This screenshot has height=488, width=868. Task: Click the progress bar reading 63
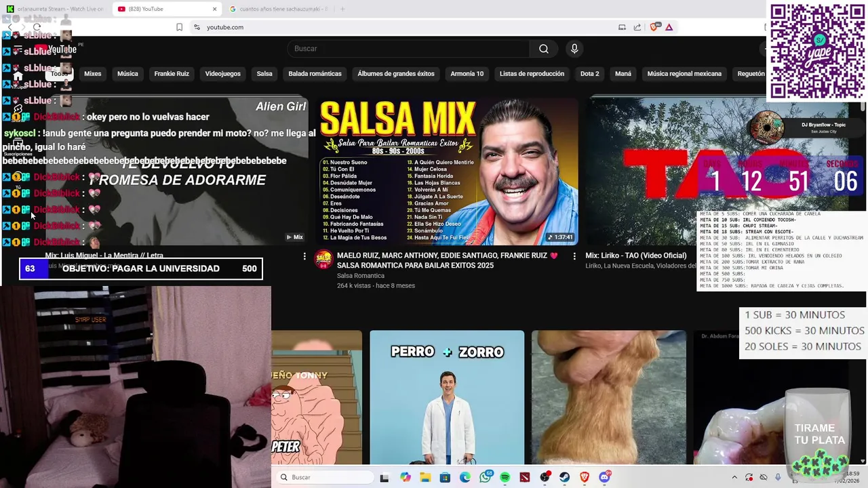[141, 268]
